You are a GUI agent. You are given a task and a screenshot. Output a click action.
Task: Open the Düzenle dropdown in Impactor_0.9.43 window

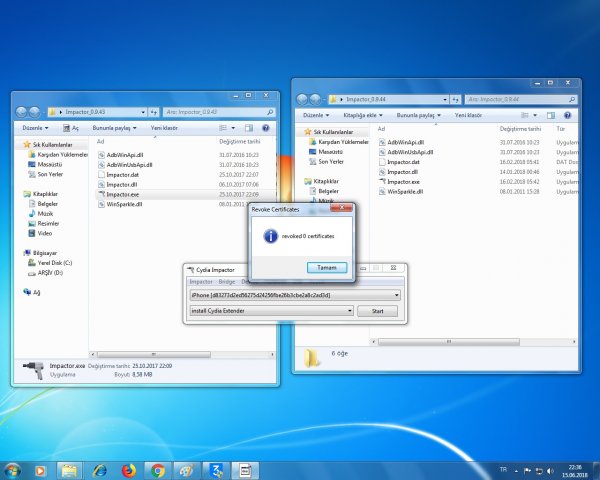click(x=35, y=128)
